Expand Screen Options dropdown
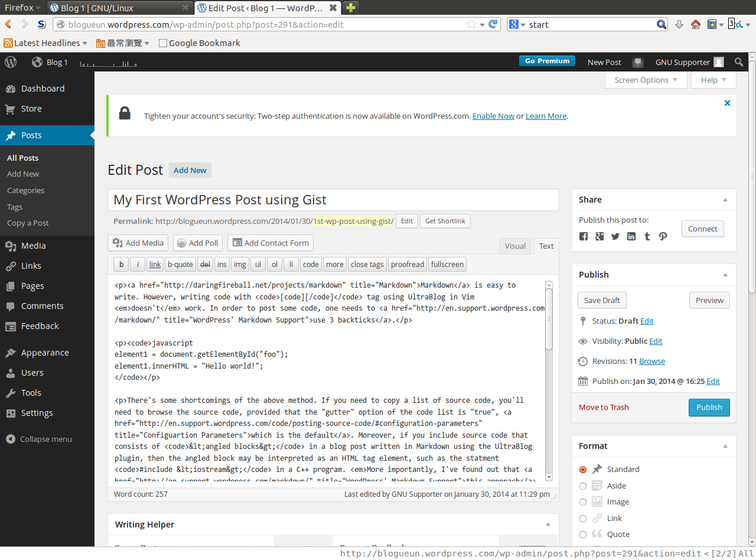The image size is (756, 560). coord(646,80)
